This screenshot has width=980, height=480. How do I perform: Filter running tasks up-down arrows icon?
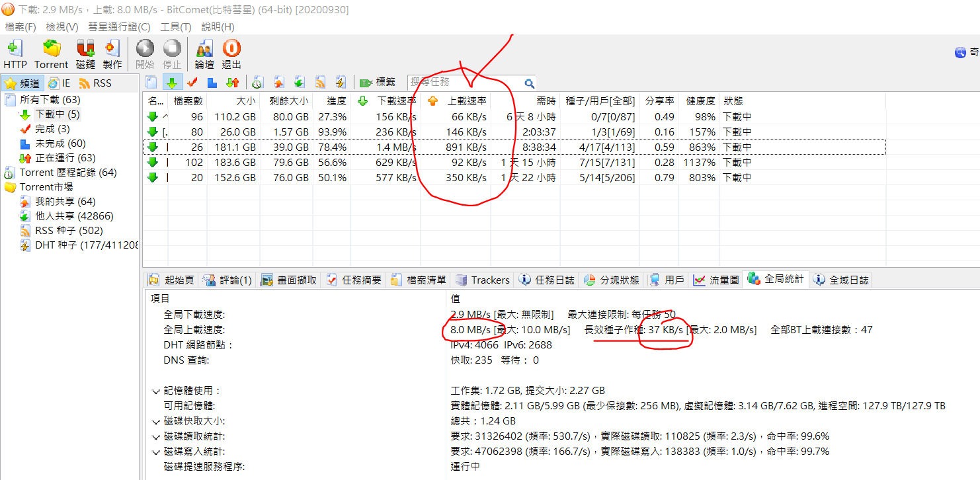pos(233,83)
